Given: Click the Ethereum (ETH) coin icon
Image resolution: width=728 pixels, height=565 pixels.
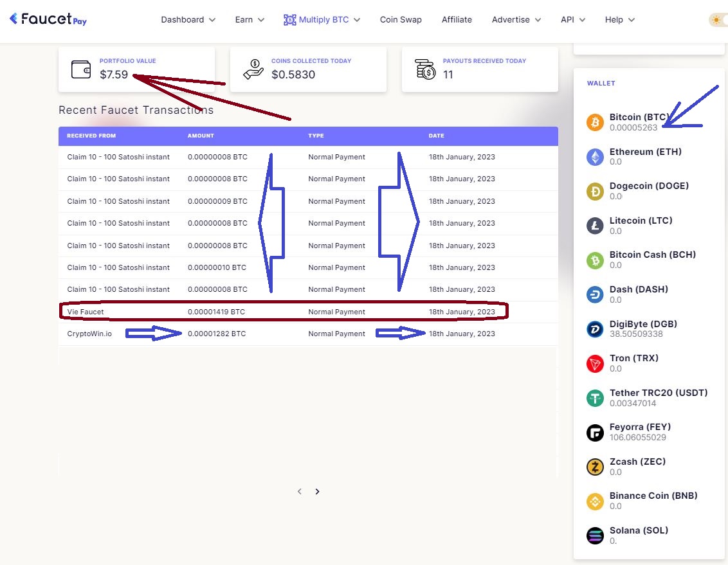Looking at the screenshot, I should 595,157.
